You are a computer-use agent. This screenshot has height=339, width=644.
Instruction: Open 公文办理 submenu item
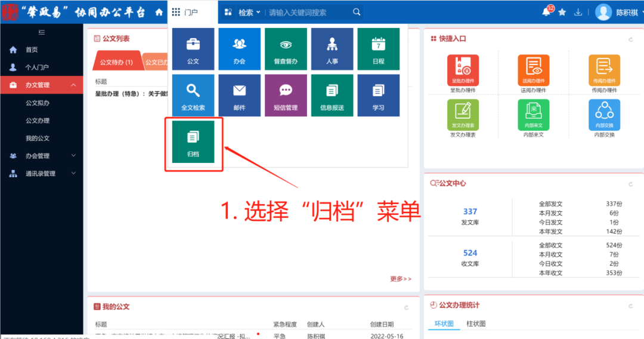pos(38,121)
